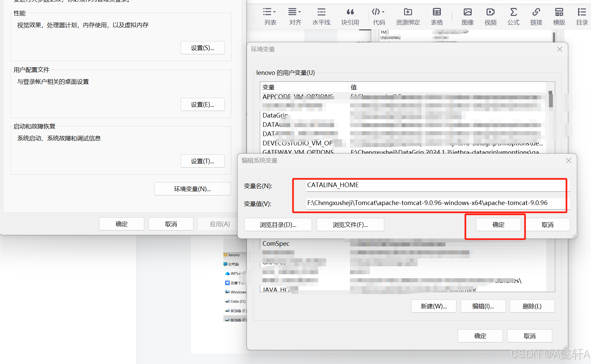Click the 视频 video icon

pyautogui.click(x=490, y=16)
